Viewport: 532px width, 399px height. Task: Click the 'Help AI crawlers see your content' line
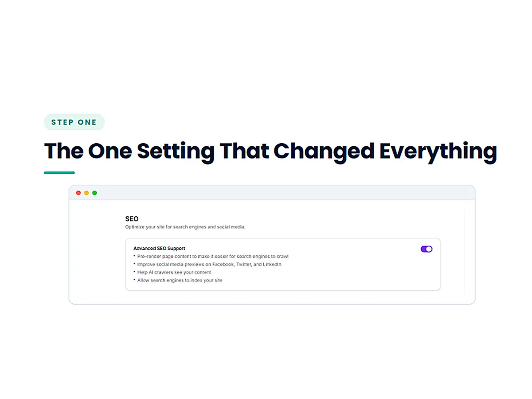click(x=172, y=272)
